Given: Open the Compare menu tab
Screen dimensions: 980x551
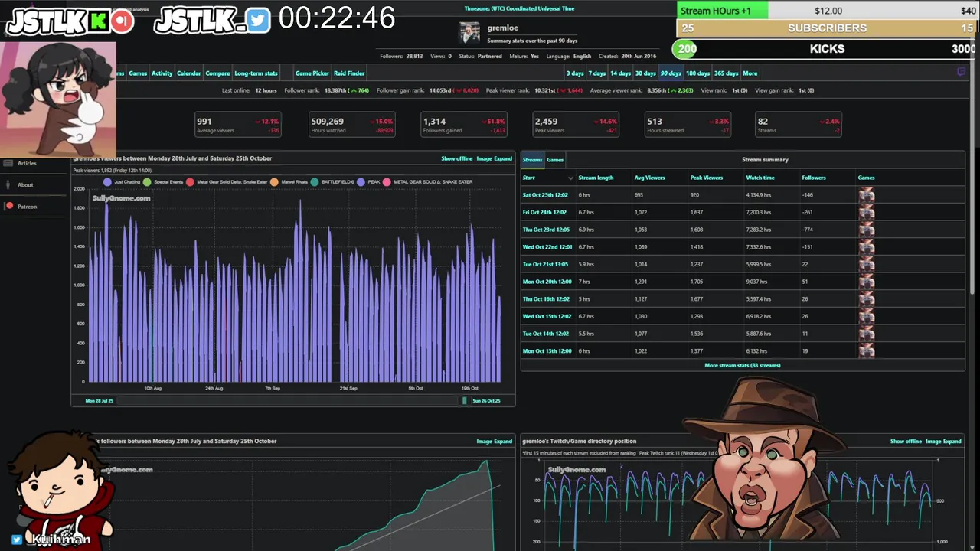Looking at the screenshot, I should pos(217,73).
